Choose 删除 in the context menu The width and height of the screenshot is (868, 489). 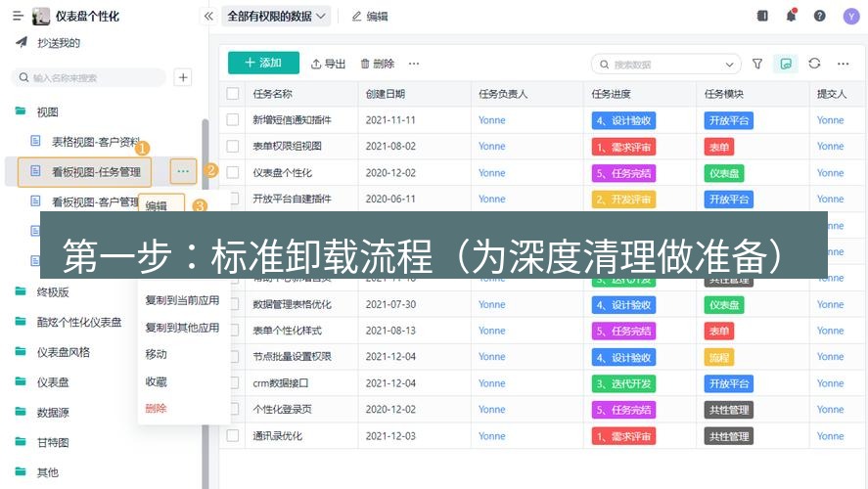[x=157, y=408]
